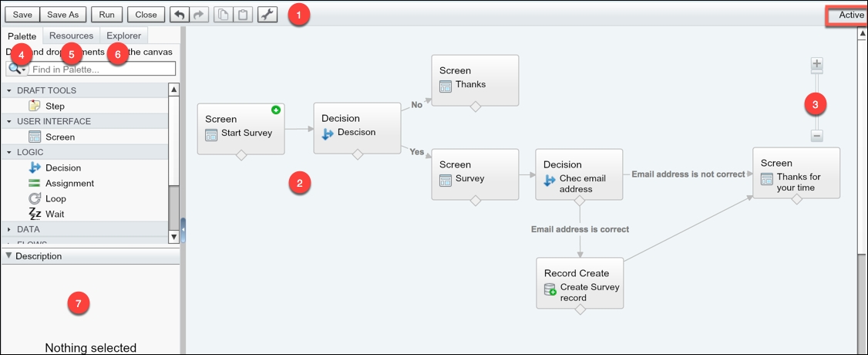Image resolution: width=868 pixels, height=355 pixels.
Task: Click the palette scrollbar down arrow
Action: 173,237
